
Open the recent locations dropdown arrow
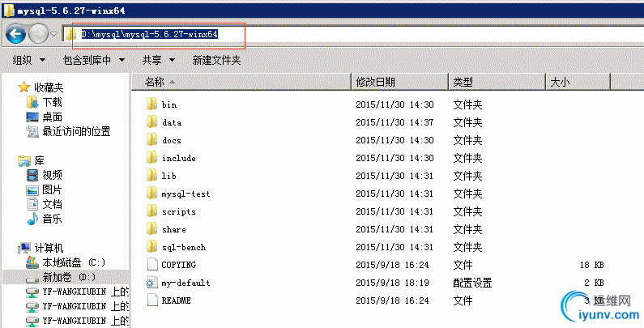[x=53, y=34]
